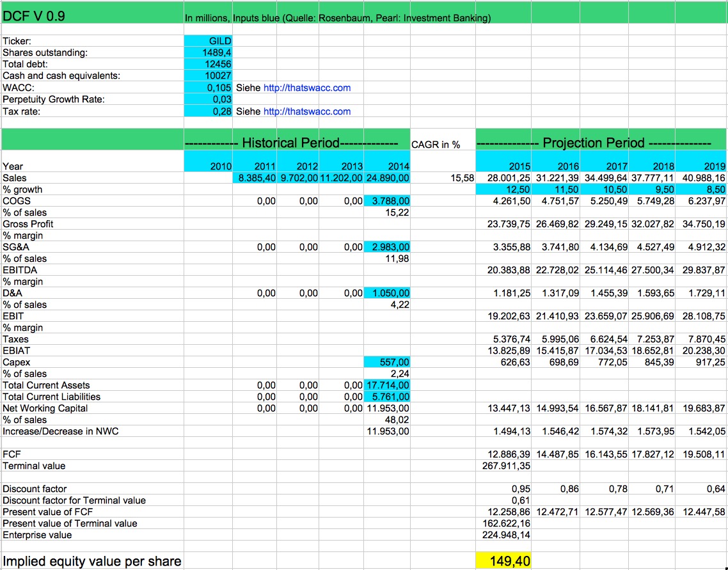Select 2016 projected capex 698,69
The width and height of the screenshot is (728, 570).
click(556, 362)
